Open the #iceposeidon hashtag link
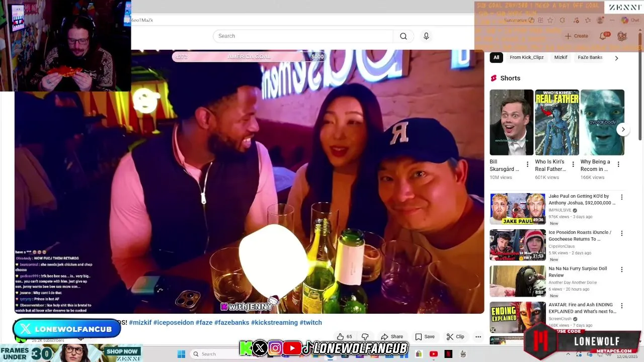 coord(174,323)
